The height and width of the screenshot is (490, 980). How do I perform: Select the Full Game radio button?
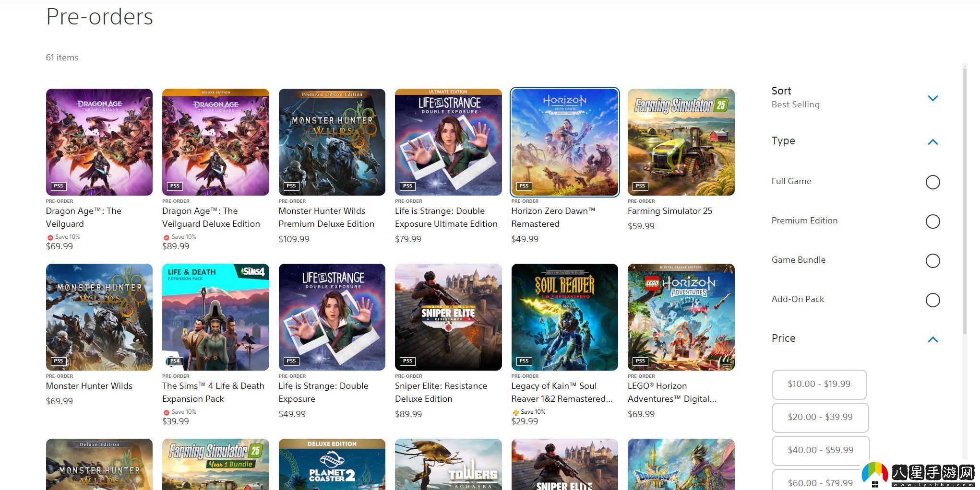click(x=932, y=182)
